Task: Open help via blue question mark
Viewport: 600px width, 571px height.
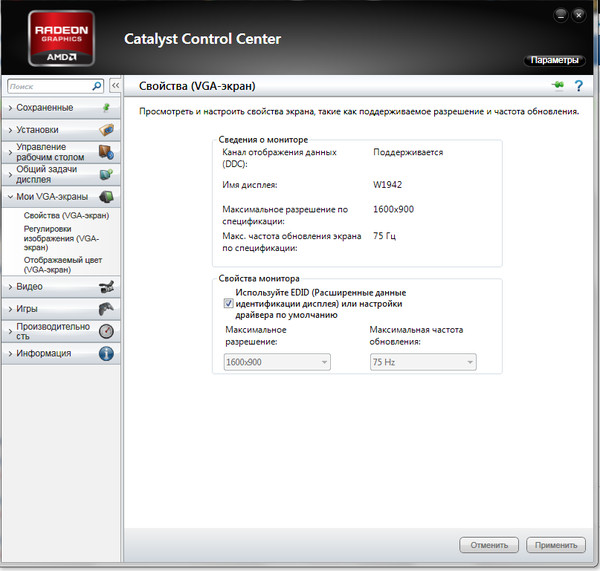Action: [x=579, y=86]
